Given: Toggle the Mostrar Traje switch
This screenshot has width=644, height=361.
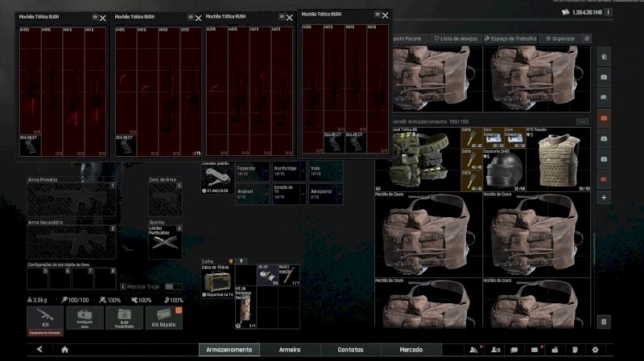Looking at the screenshot, I should [173, 285].
